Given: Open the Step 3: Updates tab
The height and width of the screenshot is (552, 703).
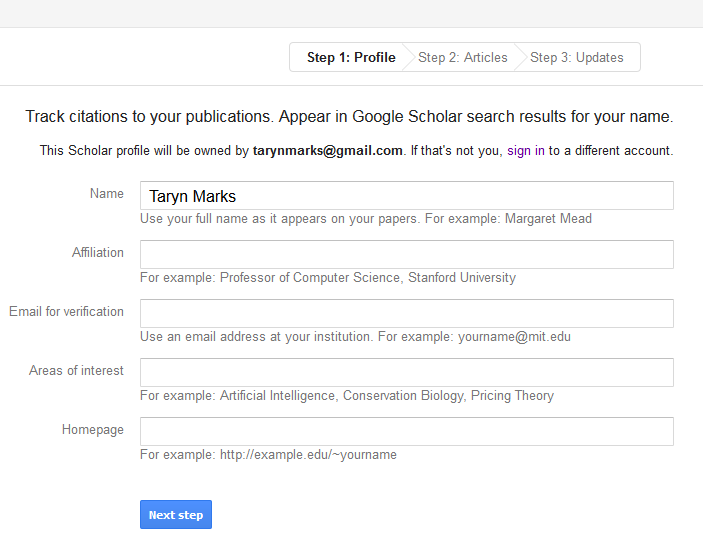Looking at the screenshot, I should tap(577, 57).
